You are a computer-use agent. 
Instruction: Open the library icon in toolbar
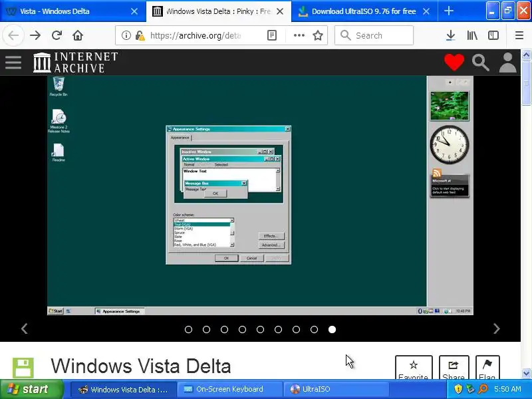[472, 35]
